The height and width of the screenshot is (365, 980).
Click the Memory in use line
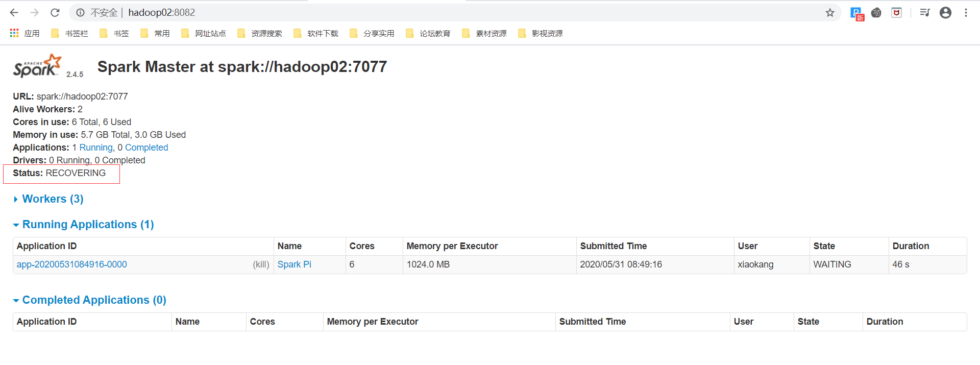pos(100,135)
